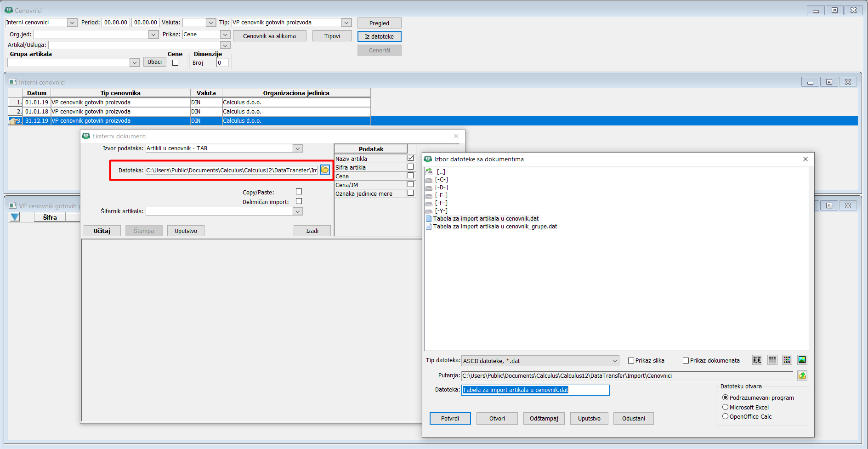Click the green arrow icon beside Putanja
The width and height of the screenshot is (868, 449).
802,376
